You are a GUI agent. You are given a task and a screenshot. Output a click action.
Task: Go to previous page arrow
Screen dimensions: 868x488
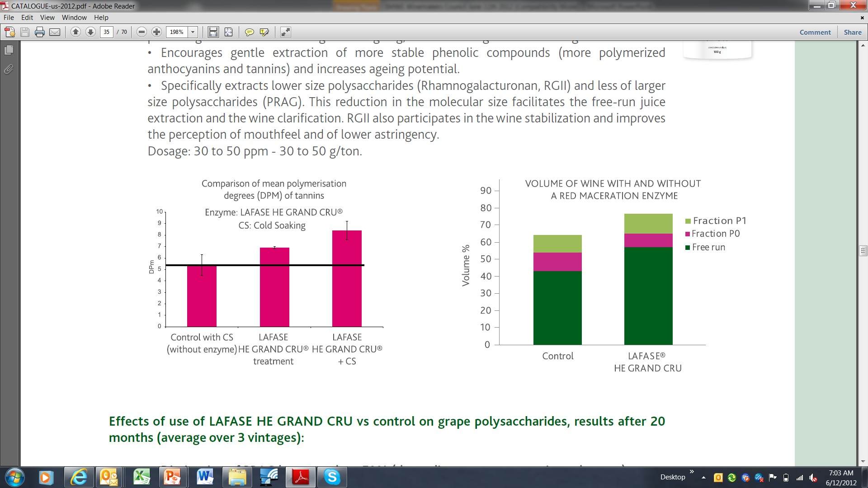[x=75, y=32]
